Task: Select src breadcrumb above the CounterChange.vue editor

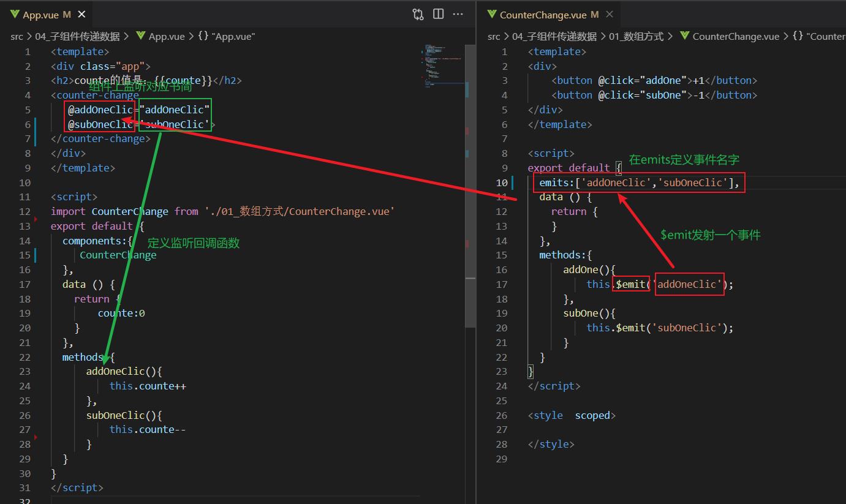Action: pos(494,36)
